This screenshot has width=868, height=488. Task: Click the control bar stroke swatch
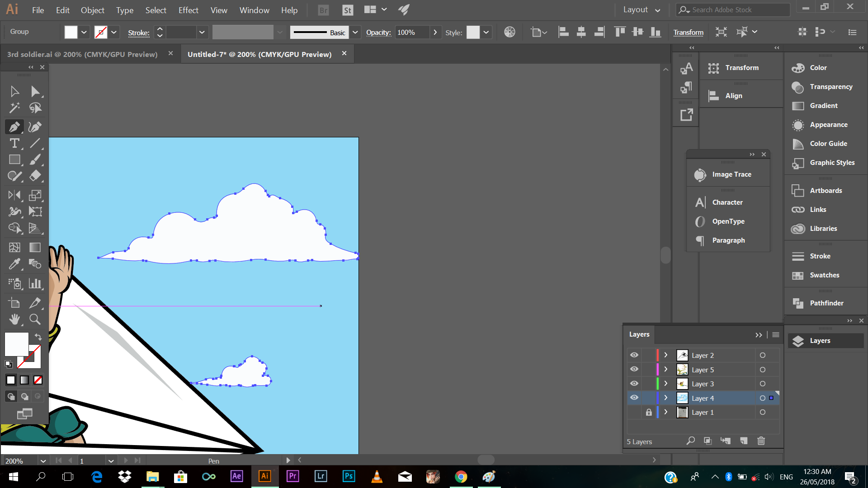[x=101, y=32]
